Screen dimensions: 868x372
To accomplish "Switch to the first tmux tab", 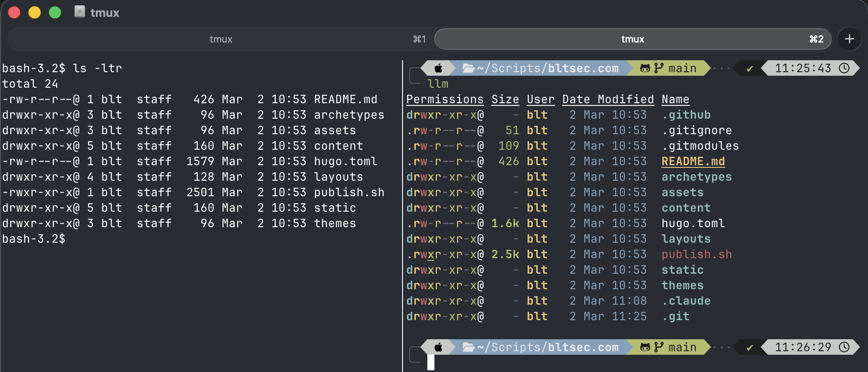I will coord(221,39).
